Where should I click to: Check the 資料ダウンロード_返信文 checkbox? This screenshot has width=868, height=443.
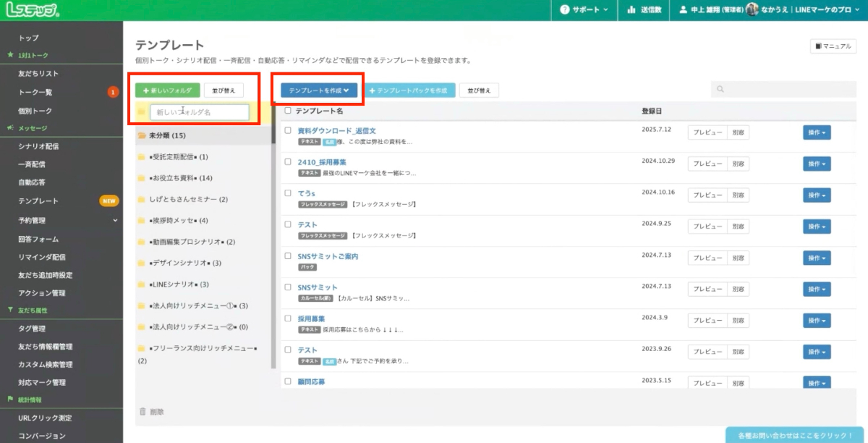point(288,131)
